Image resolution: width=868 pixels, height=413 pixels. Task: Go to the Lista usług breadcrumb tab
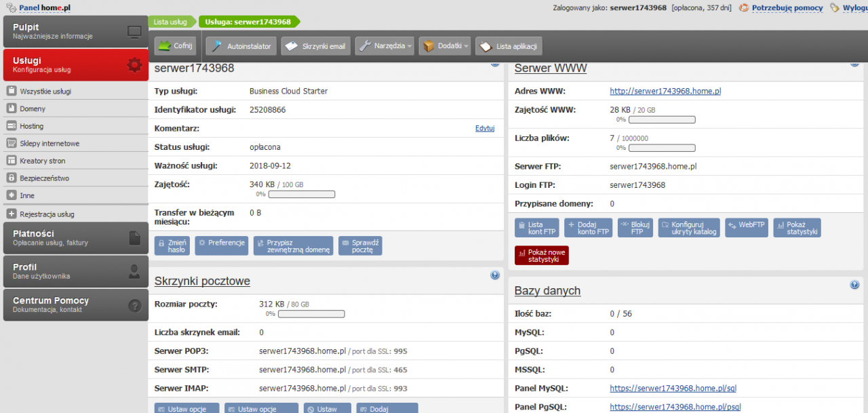pos(170,22)
